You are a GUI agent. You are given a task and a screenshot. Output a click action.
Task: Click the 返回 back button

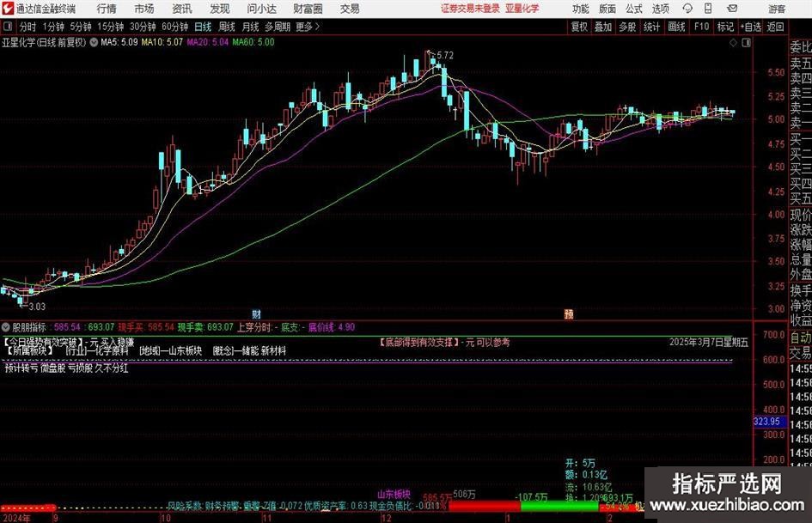pyautogui.click(x=775, y=27)
